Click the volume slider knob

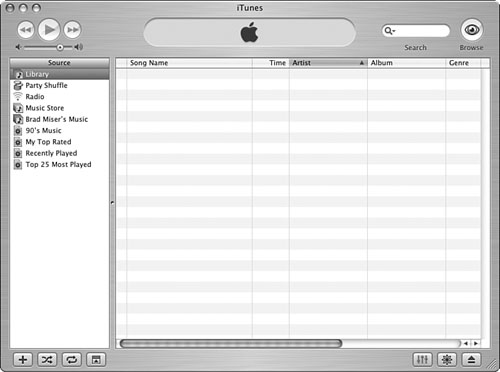pos(60,47)
